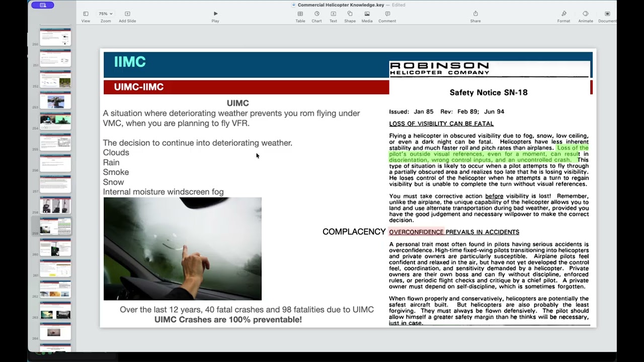The image size is (644, 362).
Task: Select slide 264 thumbnail in navigator
Action: (x=55, y=332)
